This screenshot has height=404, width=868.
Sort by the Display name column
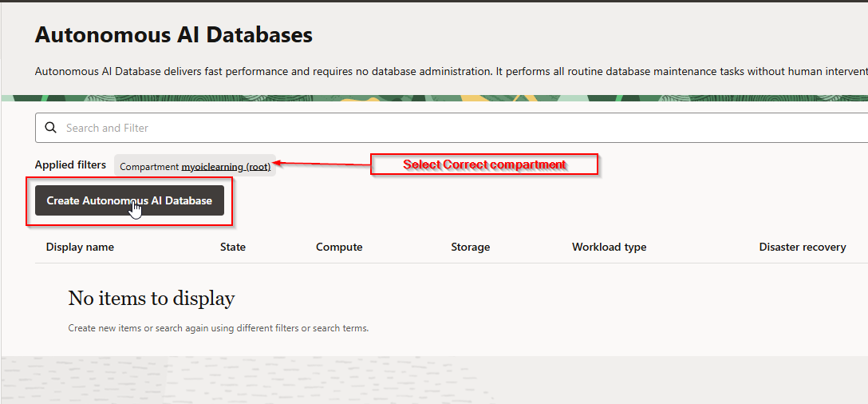pos(80,248)
